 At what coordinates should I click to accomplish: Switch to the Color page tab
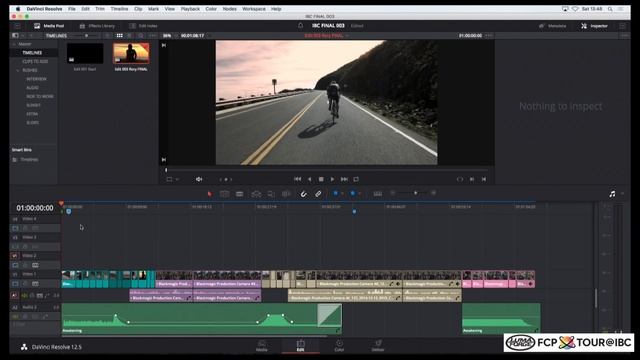point(339,346)
